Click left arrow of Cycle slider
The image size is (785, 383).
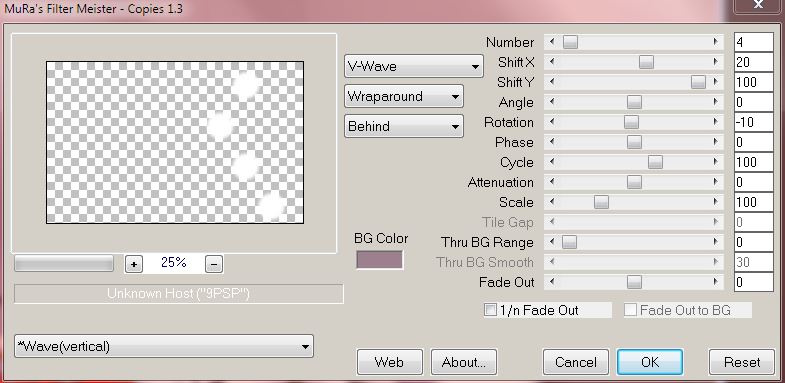552,162
